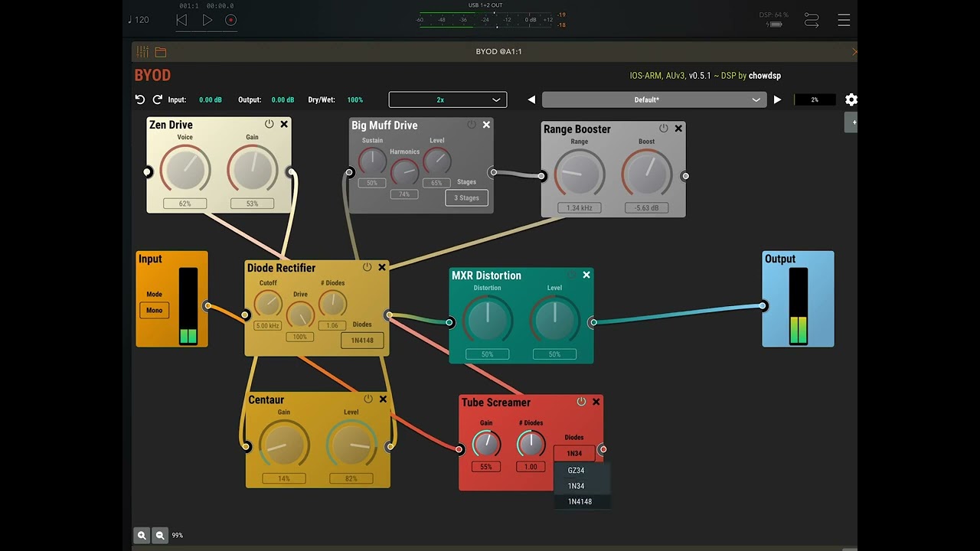Go to next preset arrow
The width and height of the screenshot is (980, 551).
click(x=777, y=99)
